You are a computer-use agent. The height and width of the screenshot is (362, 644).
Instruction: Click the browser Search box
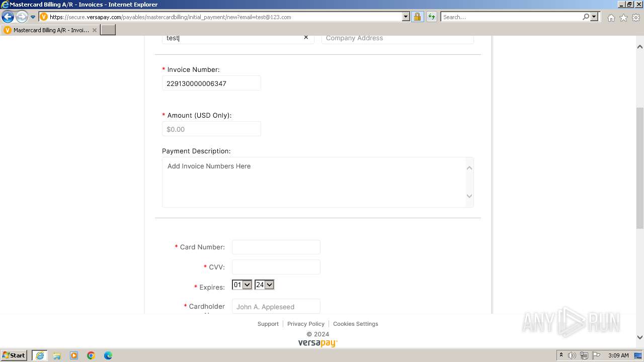[x=511, y=17]
